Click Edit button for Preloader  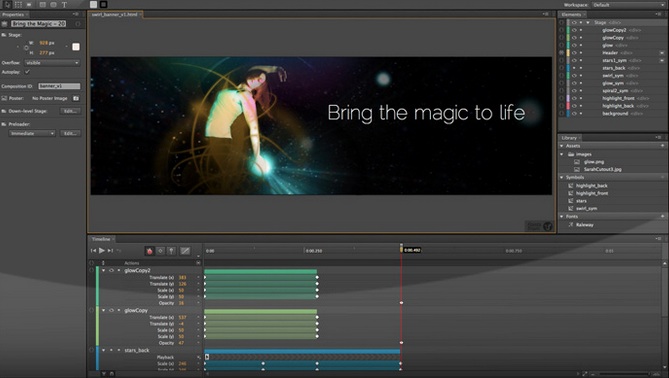[70, 134]
